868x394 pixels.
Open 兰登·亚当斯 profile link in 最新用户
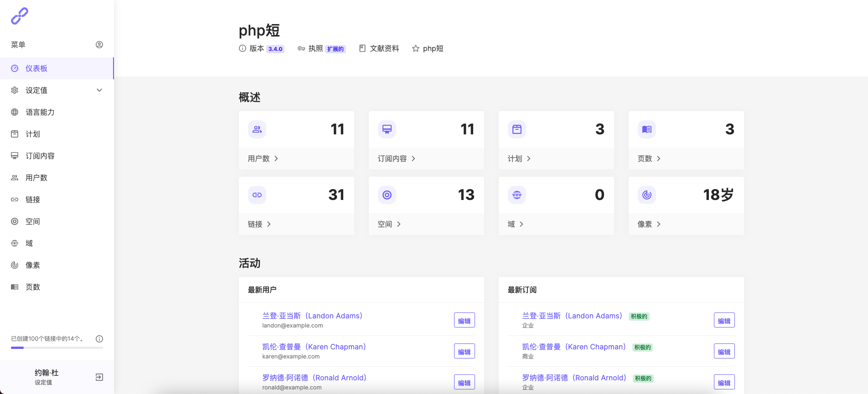tap(312, 316)
